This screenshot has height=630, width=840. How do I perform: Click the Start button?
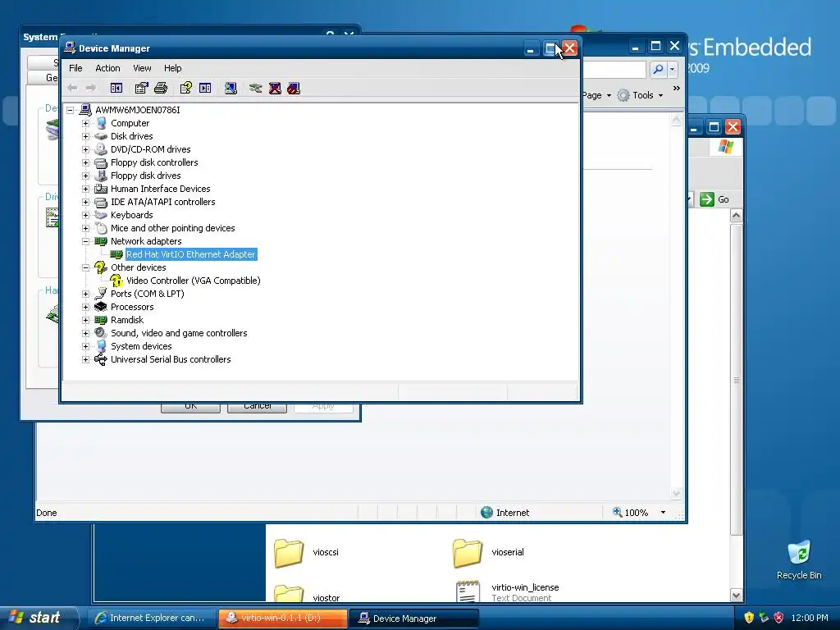pos(39,618)
